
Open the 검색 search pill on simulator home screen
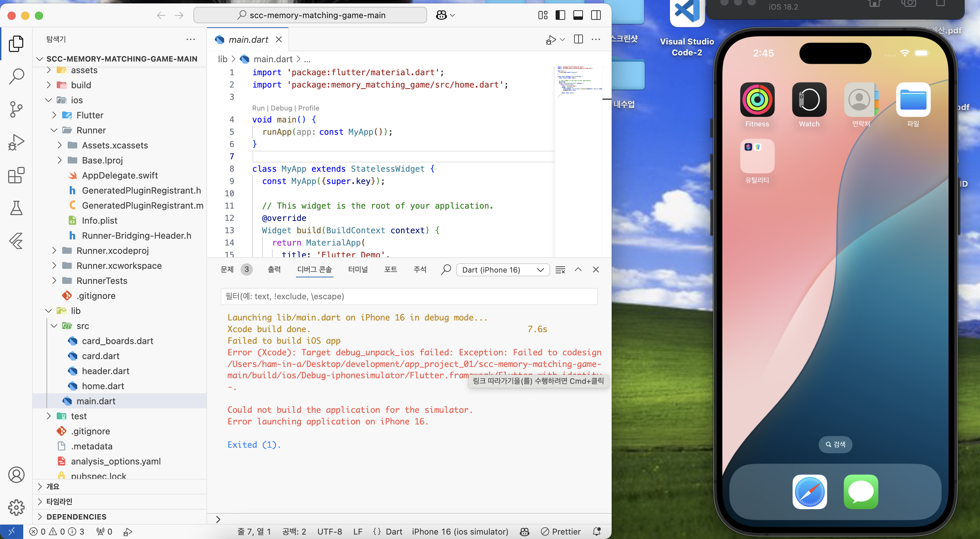click(x=835, y=444)
